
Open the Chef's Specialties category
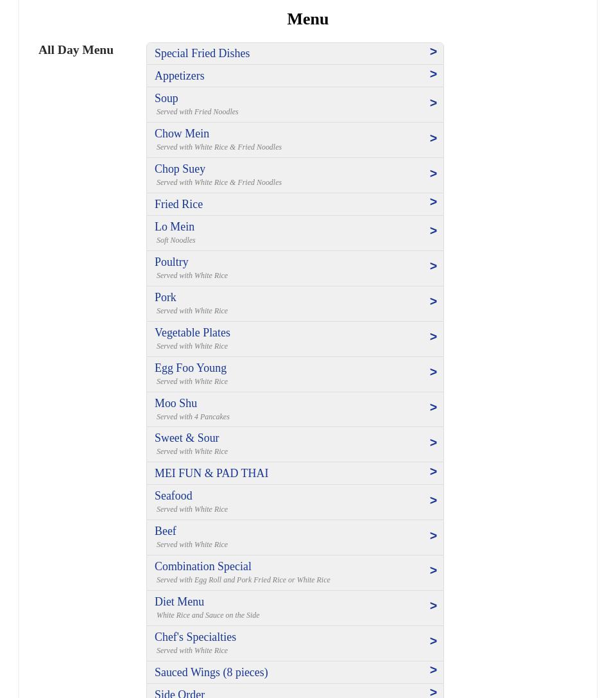[195, 637]
